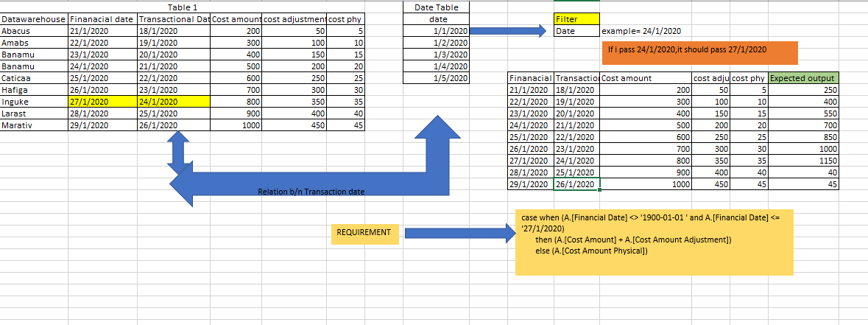The image size is (868, 325).
Task: Select the 'Larast' warehouse cell
Action: 35,113
